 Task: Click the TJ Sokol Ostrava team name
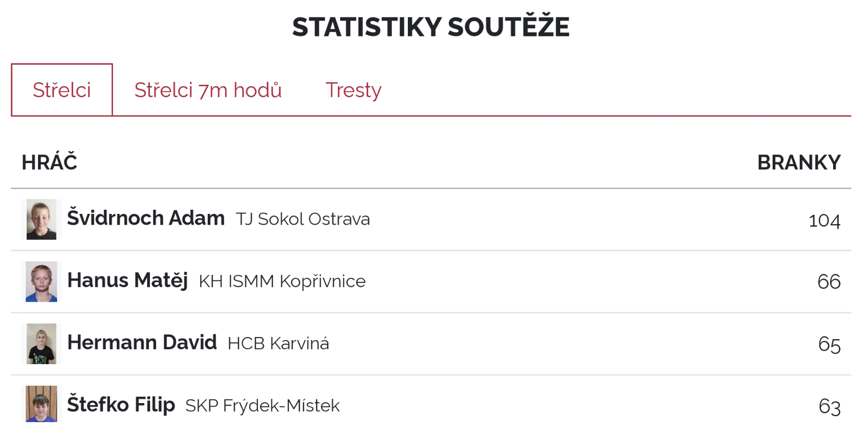pos(303,219)
